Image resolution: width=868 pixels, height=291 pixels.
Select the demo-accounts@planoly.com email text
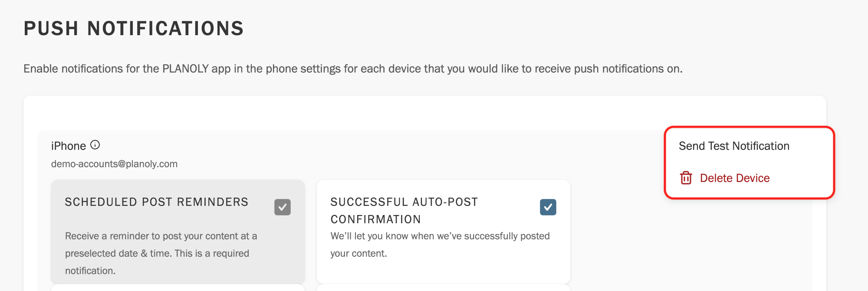(114, 164)
